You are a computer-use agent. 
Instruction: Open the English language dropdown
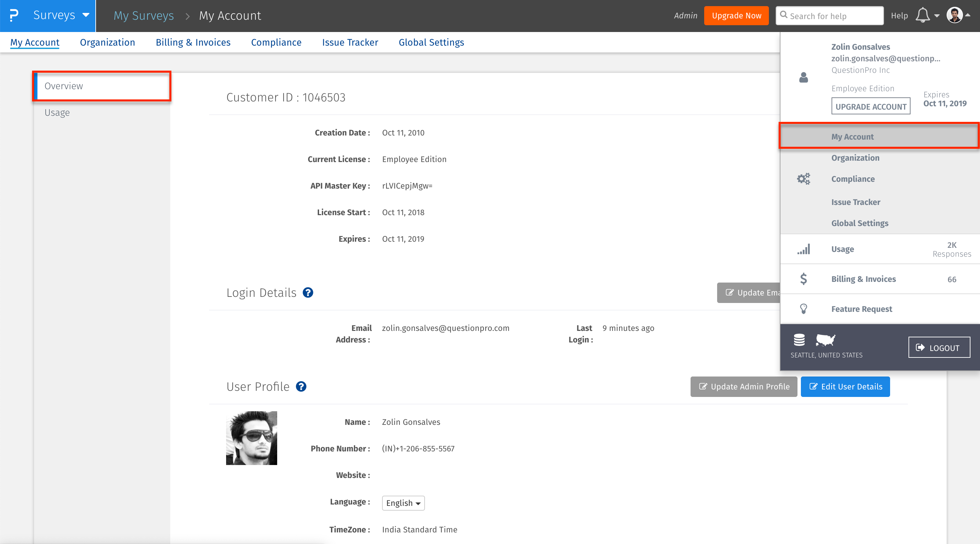[x=403, y=503]
